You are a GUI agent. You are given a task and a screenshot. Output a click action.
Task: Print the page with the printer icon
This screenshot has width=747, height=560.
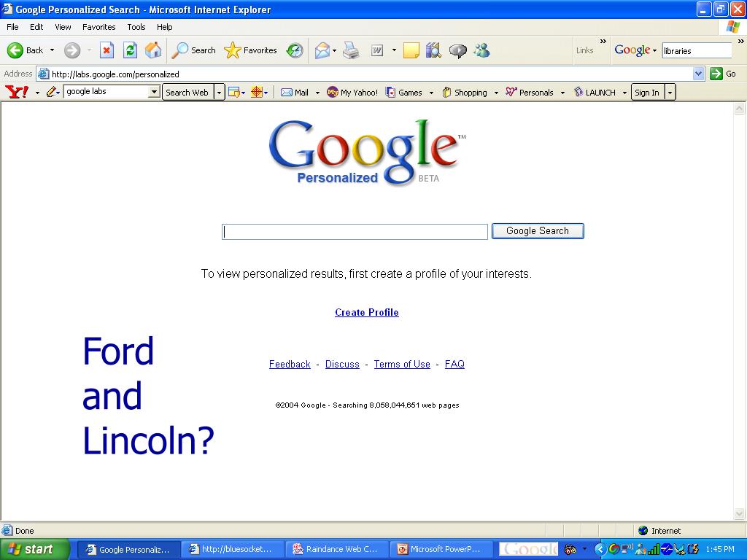pyautogui.click(x=351, y=50)
